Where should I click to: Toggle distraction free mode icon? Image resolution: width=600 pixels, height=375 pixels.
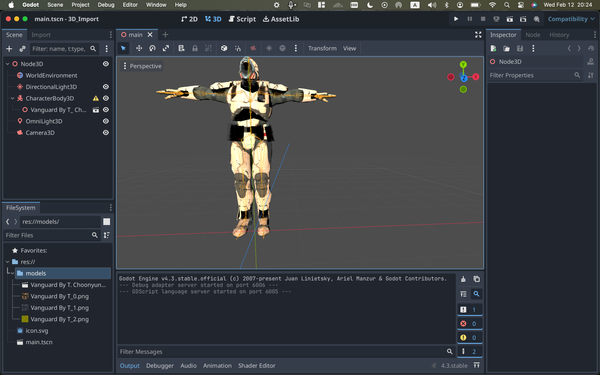(478, 35)
